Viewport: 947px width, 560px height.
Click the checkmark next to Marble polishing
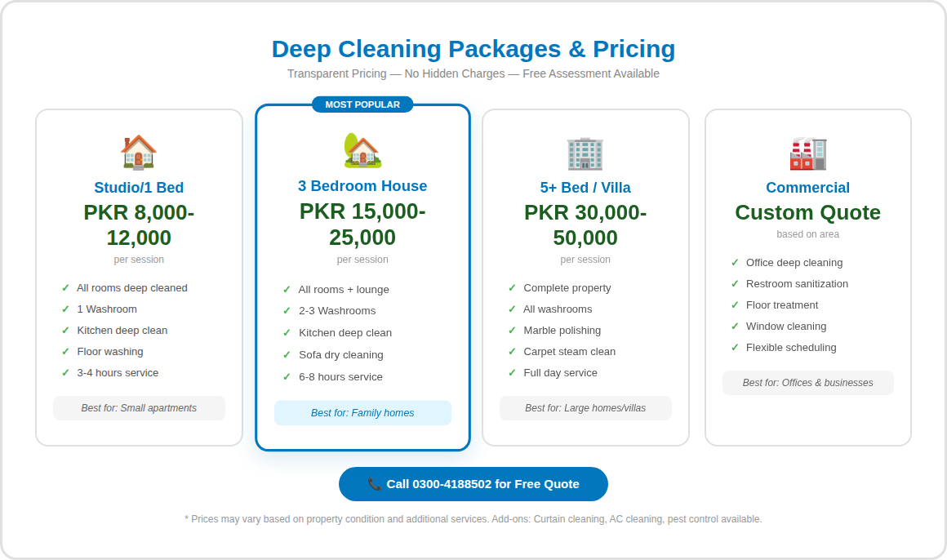pos(512,330)
